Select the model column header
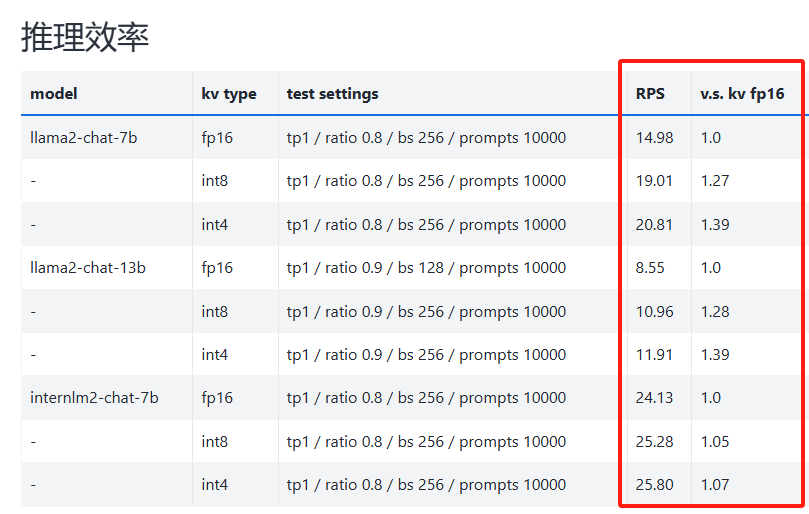Viewport: 809px width, 514px height. [x=54, y=94]
